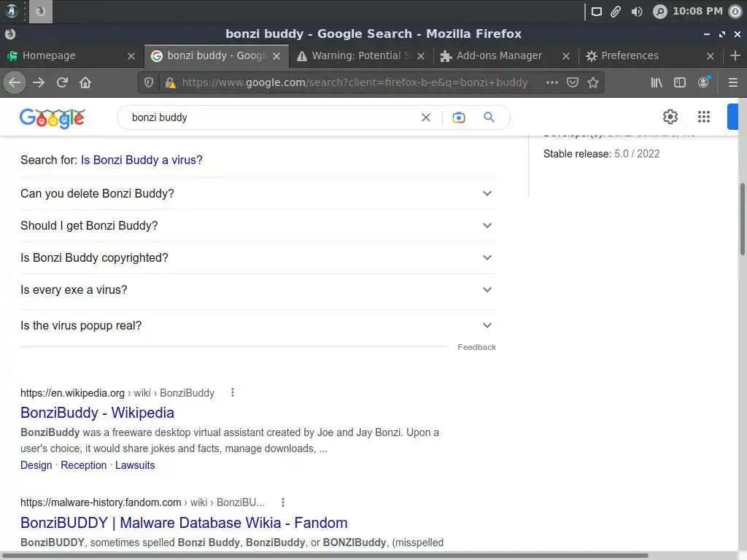Close the Preferences tab
This screenshot has height=560, width=747.
[x=711, y=56]
